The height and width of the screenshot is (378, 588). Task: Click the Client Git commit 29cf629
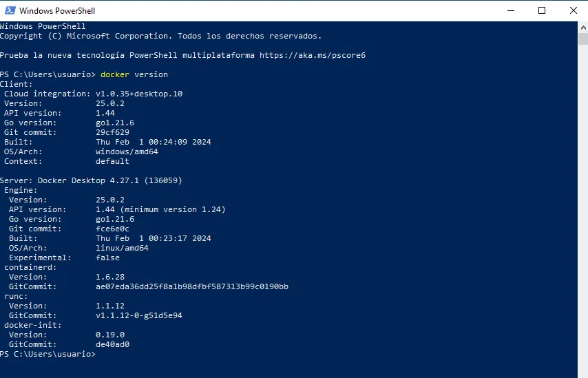click(x=112, y=132)
